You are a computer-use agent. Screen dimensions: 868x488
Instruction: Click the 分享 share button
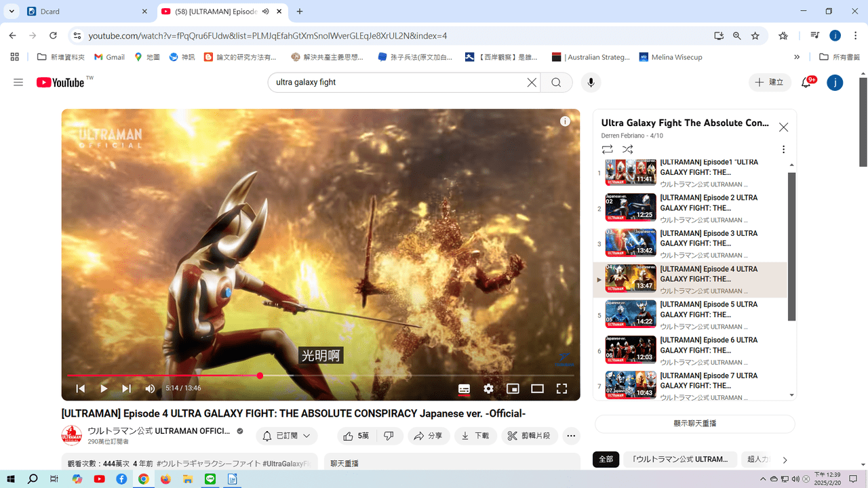coord(428,436)
